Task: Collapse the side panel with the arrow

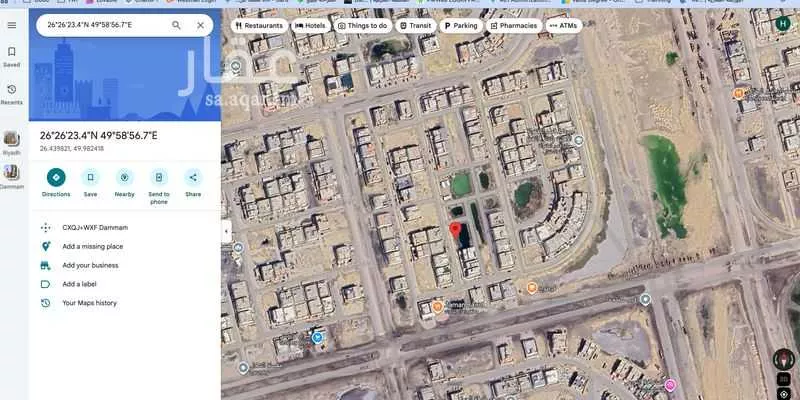Action: 226,231
